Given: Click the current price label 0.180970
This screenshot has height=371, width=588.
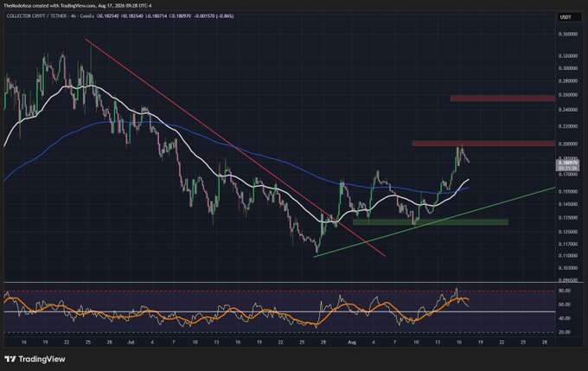Looking at the screenshot, I should (568, 163).
